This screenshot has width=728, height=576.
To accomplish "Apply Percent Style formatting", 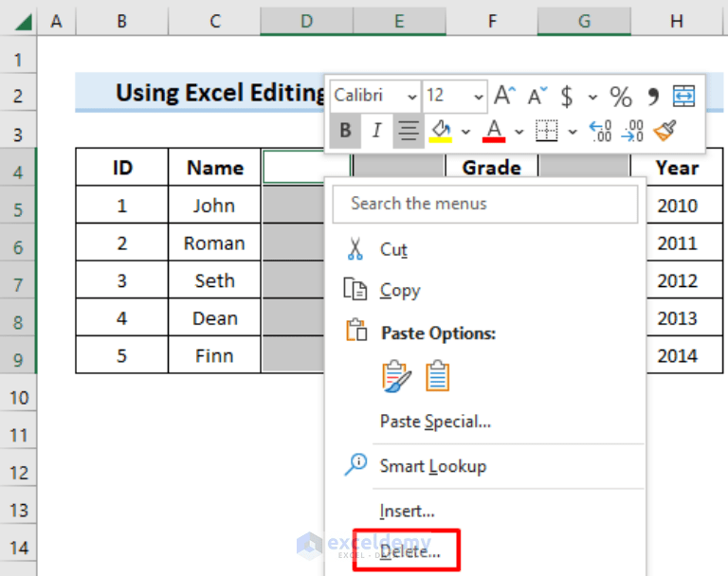I will (621, 97).
